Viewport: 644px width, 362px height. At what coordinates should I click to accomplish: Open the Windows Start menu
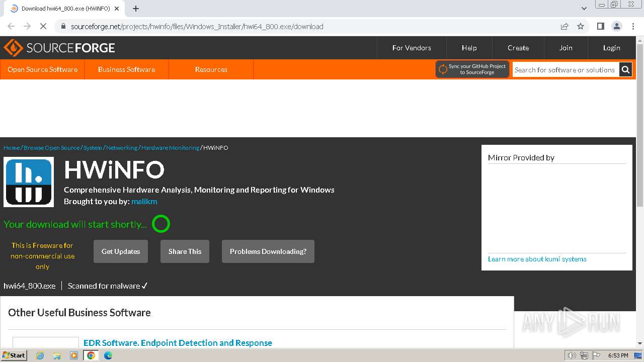[14, 355]
